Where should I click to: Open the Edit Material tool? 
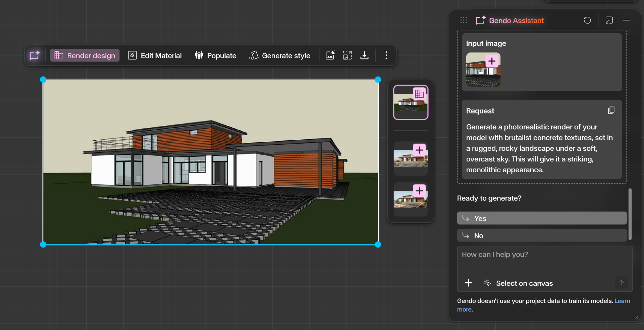[155, 55]
